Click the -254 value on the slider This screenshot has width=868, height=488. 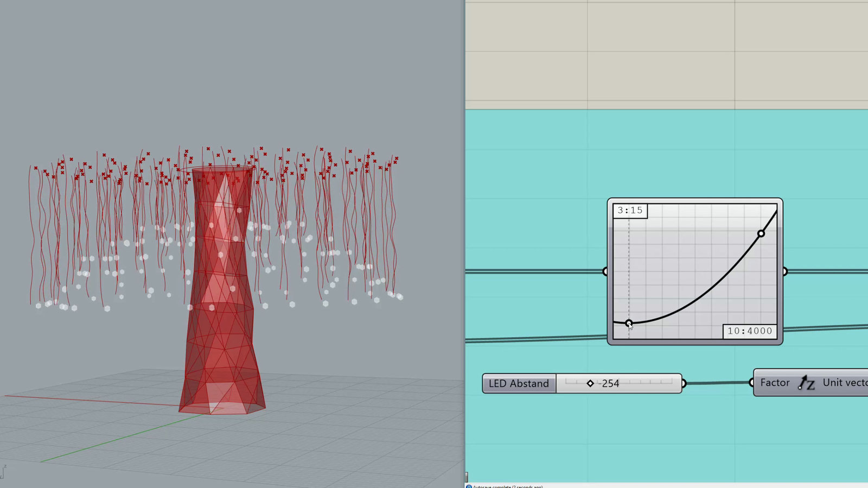pos(609,383)
